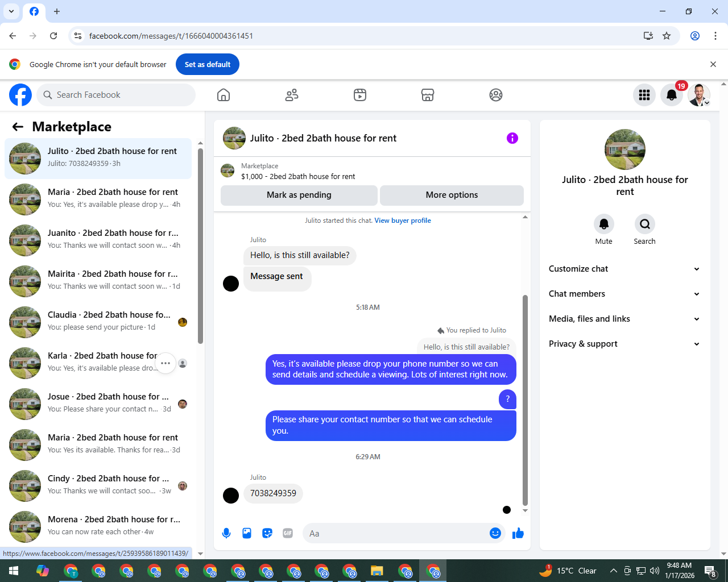The height and width of the screenshot is (582, 728).
Task: Click the page vertical scrollbar
Action: coord(723,318)
